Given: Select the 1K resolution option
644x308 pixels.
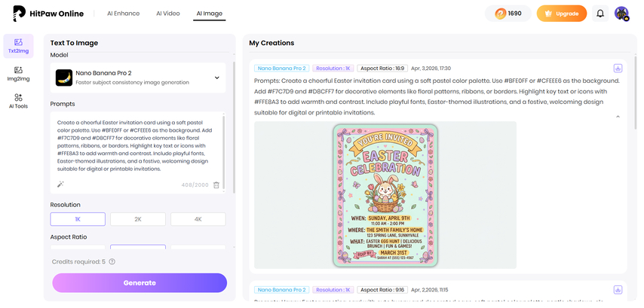Looking at the screenshot, I should tap(78, 219).
